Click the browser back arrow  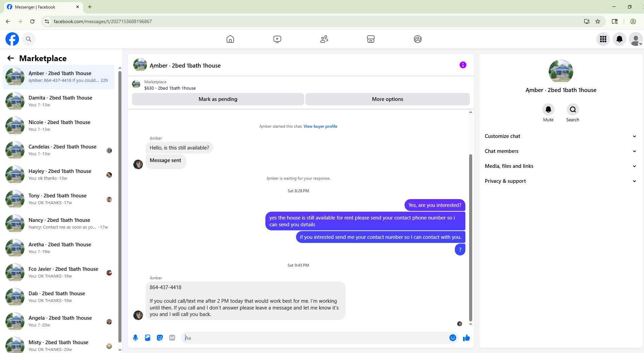pyautogui.click(x=8, y=21)
